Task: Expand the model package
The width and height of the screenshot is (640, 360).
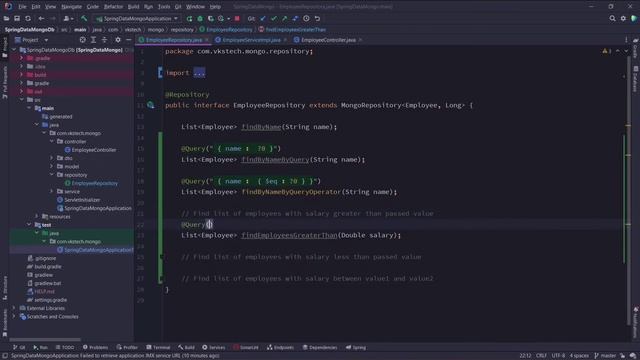Action: point(51,167)
